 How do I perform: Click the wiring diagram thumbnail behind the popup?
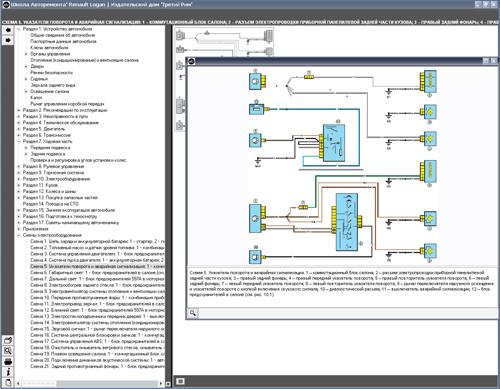point(225,42)
